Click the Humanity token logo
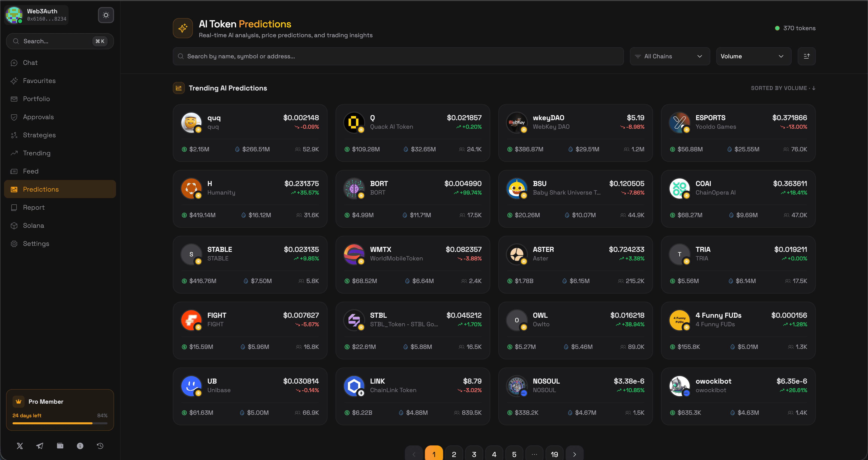868x460 pixels. coord(191,188)
